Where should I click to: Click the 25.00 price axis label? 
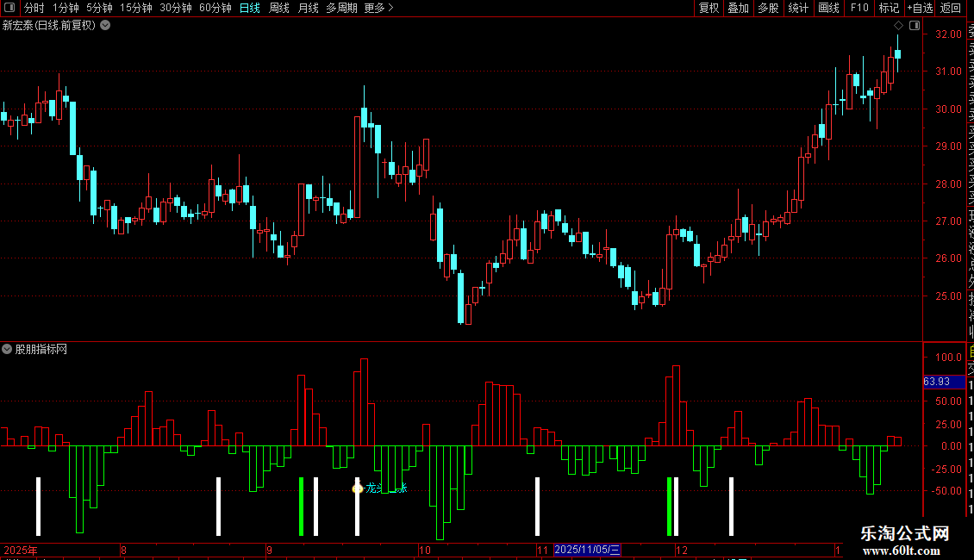[948, 296]
